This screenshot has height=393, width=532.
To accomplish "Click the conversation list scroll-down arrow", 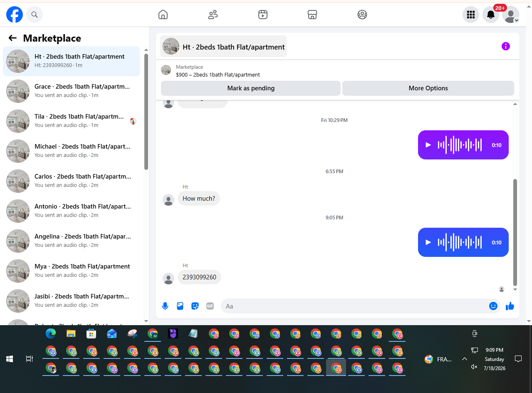I will pyautogui.click(x=146, y=321).
